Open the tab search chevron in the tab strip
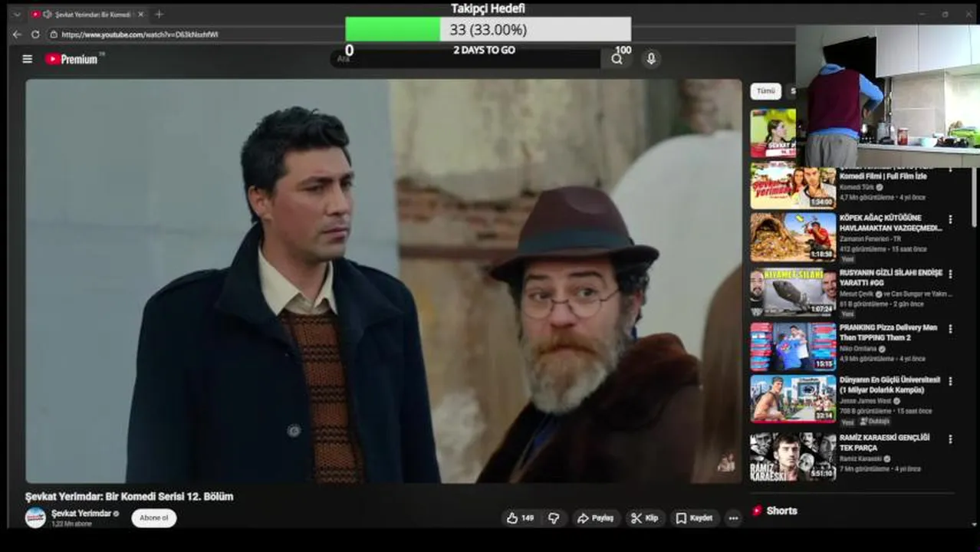 click(17, 15)
